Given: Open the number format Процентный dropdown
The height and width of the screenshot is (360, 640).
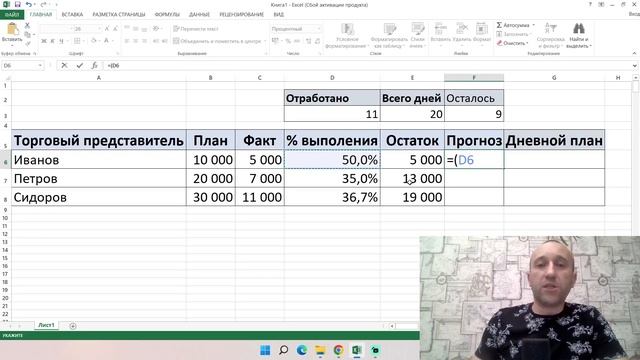Looking at the screenshot, I should pyautogui.click(x=319, y=29).
